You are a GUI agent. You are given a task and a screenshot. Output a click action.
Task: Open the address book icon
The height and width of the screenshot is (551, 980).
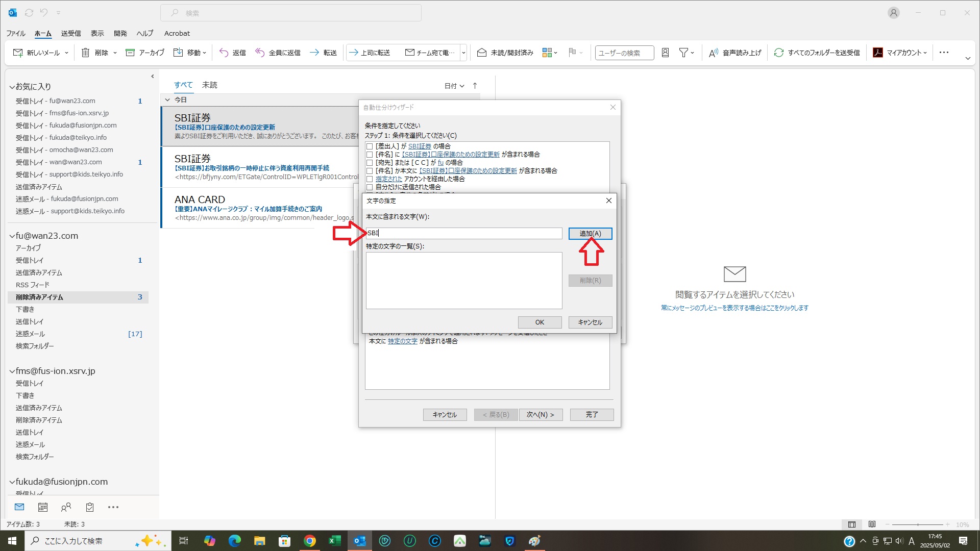(665, 53)
